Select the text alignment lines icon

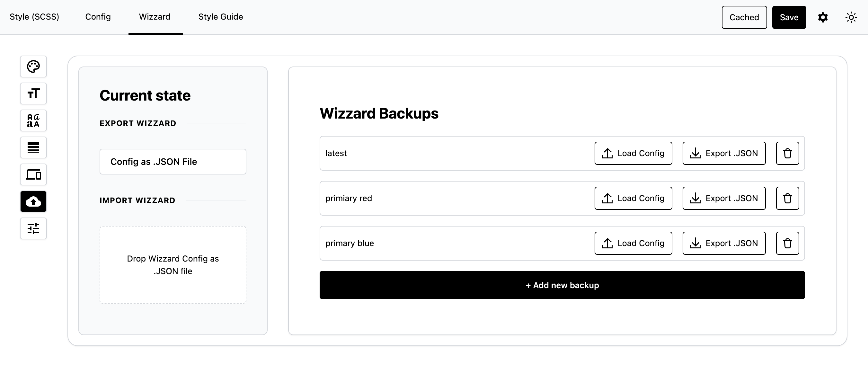[x=33, y=147]
